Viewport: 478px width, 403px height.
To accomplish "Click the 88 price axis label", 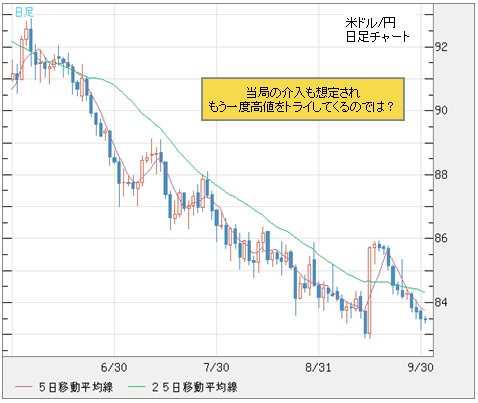I will click(441, 175).
